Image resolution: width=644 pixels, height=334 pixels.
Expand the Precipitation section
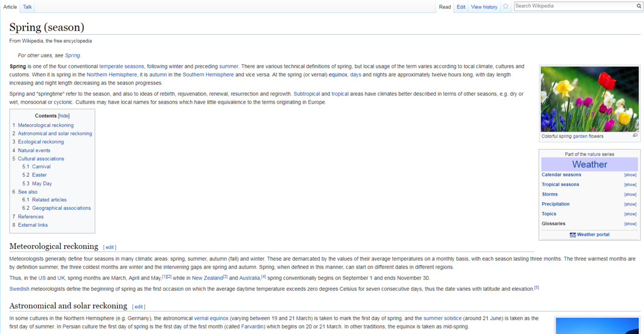tap(630, 204)
